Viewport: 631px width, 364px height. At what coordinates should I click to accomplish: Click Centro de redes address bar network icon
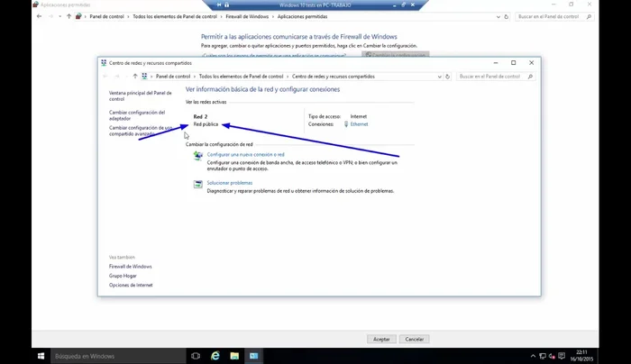[x=144, y=77]
